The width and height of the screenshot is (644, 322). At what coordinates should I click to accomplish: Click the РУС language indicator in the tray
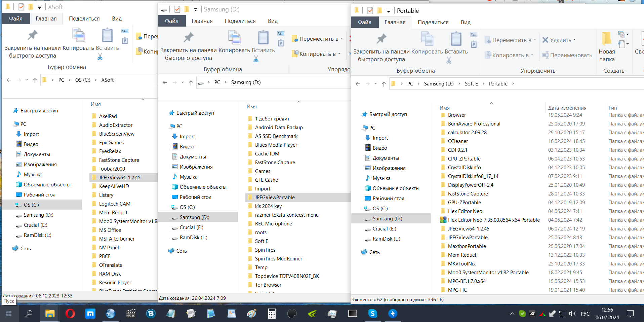(585, 314)
